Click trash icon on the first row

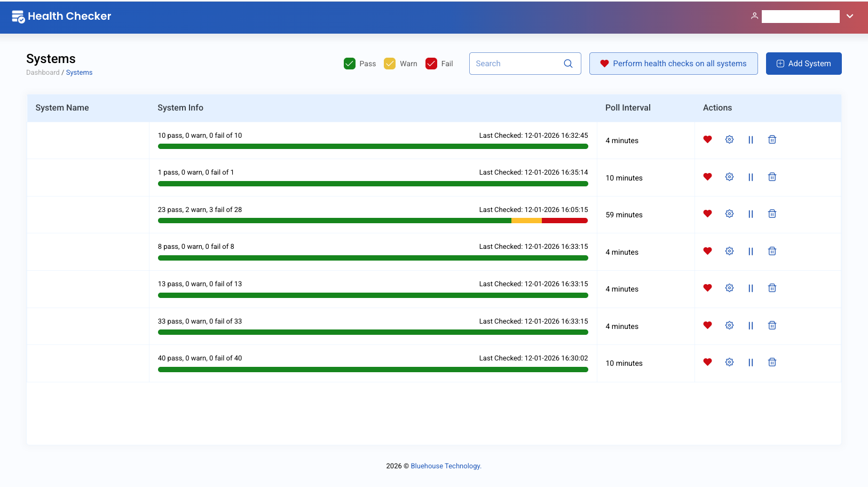pos(772,139)
